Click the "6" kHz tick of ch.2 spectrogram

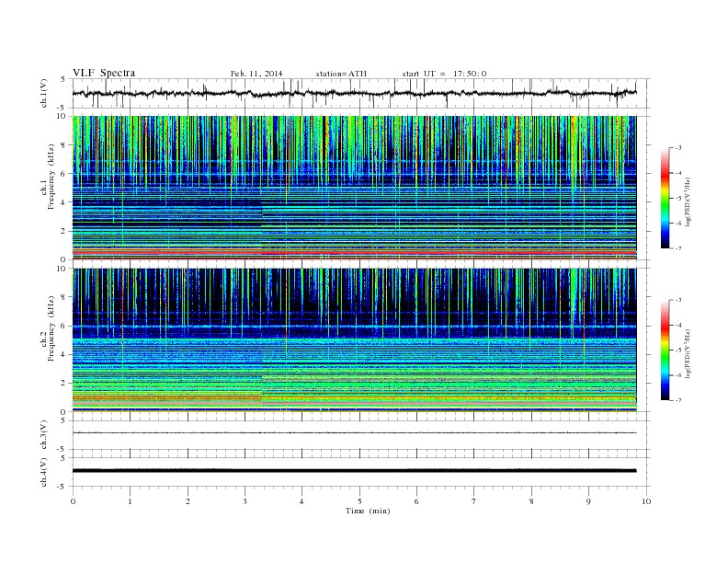coord(63,326)
